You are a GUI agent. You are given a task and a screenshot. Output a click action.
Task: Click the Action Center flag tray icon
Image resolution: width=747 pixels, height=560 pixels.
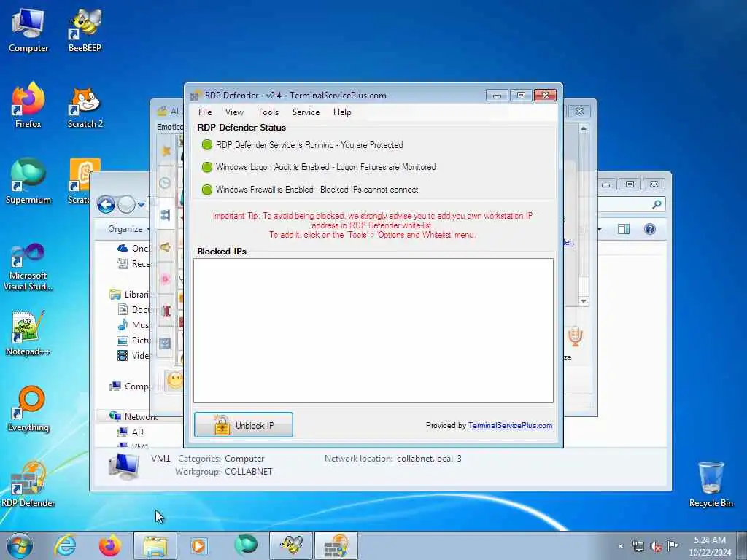(673, 546)
